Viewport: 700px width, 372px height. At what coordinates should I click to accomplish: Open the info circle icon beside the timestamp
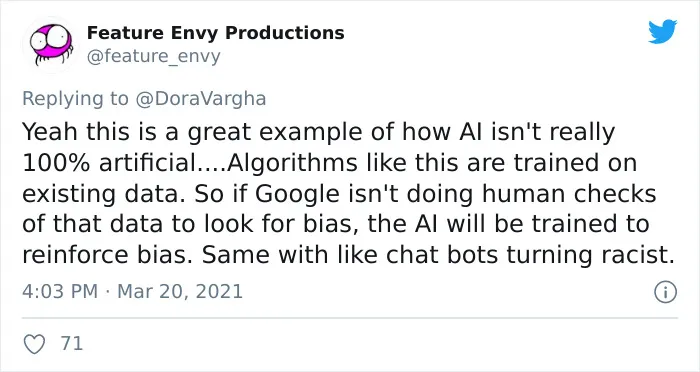pos(665,292)
